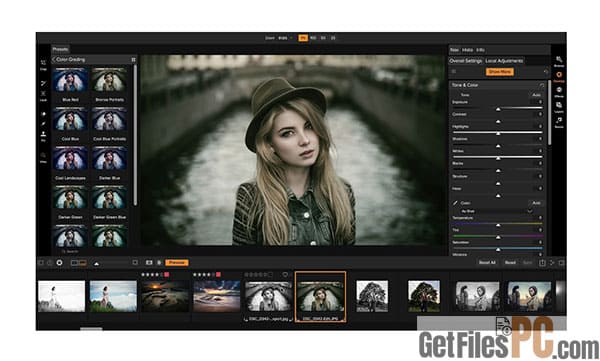Click the reset arrow icon right of Show More

(546, 72)
